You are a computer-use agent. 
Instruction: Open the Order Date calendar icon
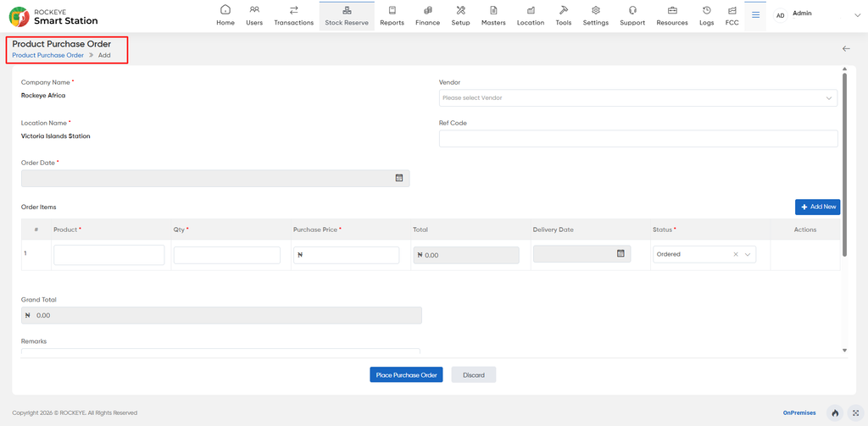click(398, 178)
